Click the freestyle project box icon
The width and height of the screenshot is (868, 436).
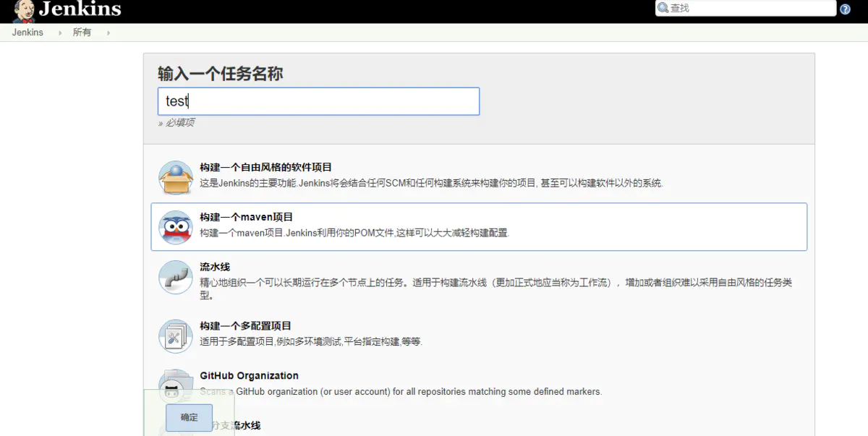tap(176, 177)
